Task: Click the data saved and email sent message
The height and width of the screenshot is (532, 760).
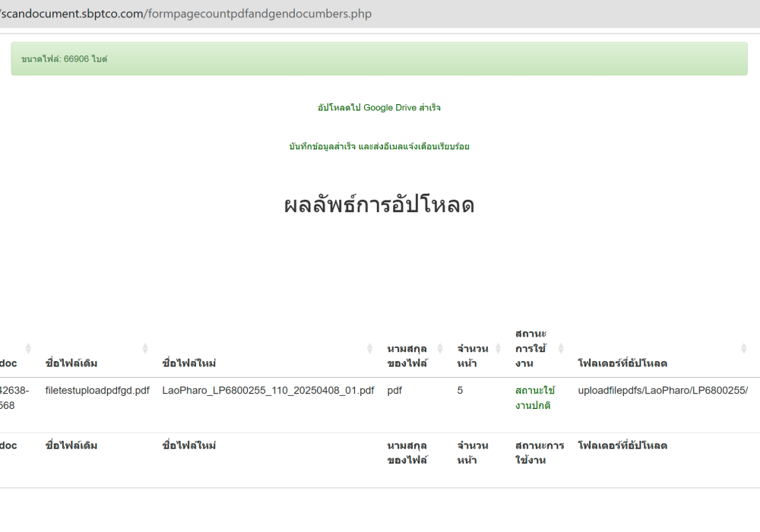Action: [378, 146]
